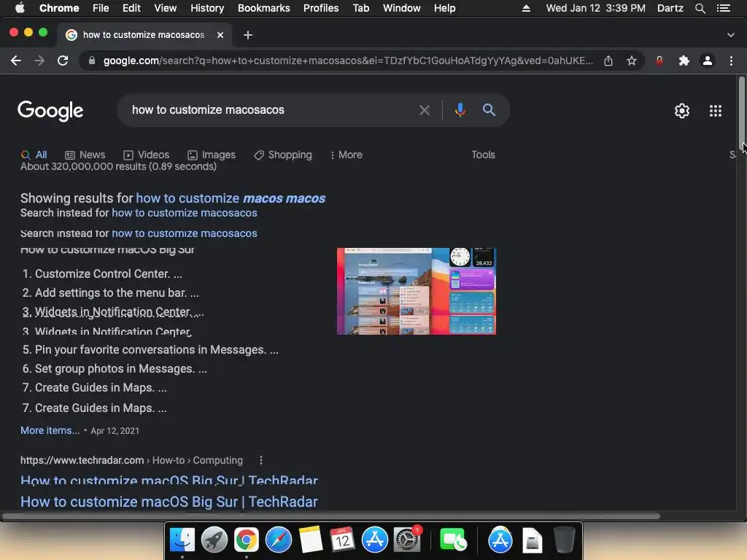This screenshot has width=747, height=560.
Task: Switch to the Videos results tab
Action: [146, 155]
